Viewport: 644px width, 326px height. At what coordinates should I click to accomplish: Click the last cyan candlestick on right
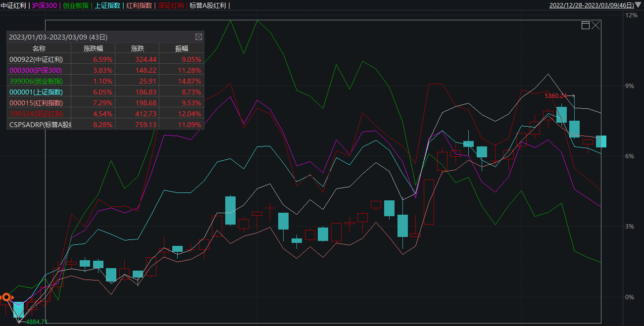pos(601,141)
